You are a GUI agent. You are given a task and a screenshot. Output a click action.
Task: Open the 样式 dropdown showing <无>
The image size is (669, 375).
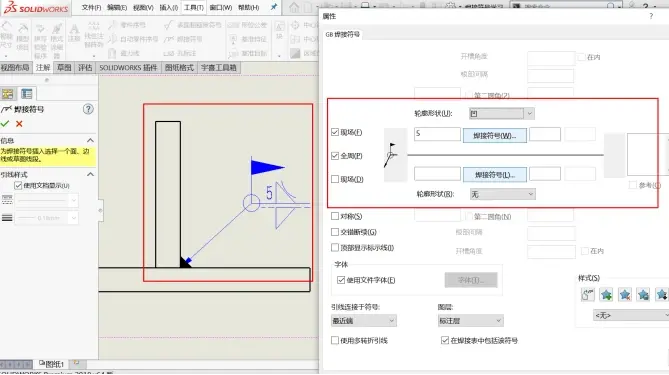(631, 315)
